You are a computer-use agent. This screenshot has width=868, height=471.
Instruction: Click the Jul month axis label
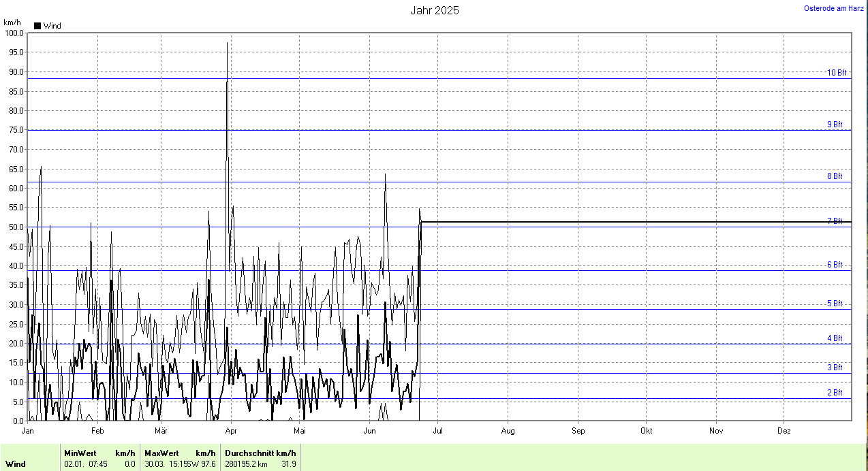438,431
